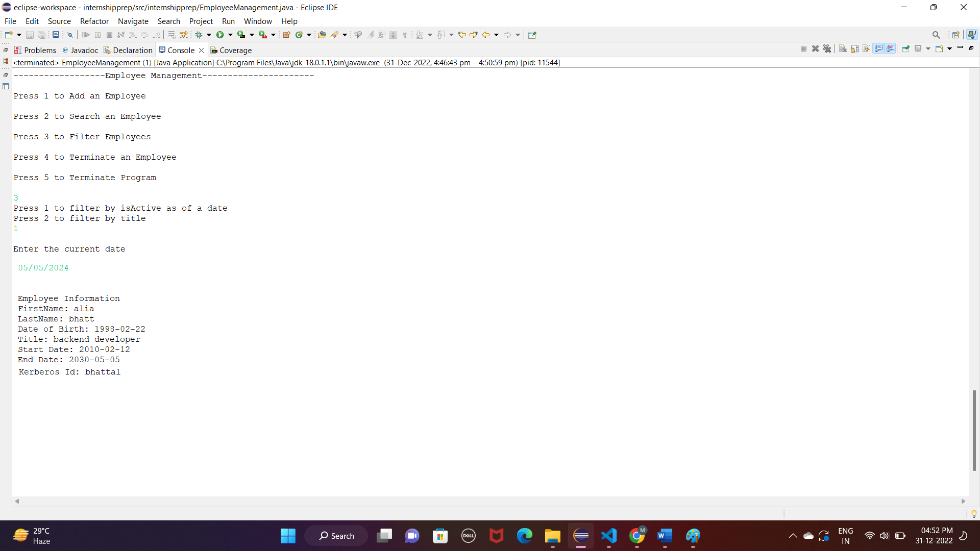Click the Debug bug icon

point(199,35)
